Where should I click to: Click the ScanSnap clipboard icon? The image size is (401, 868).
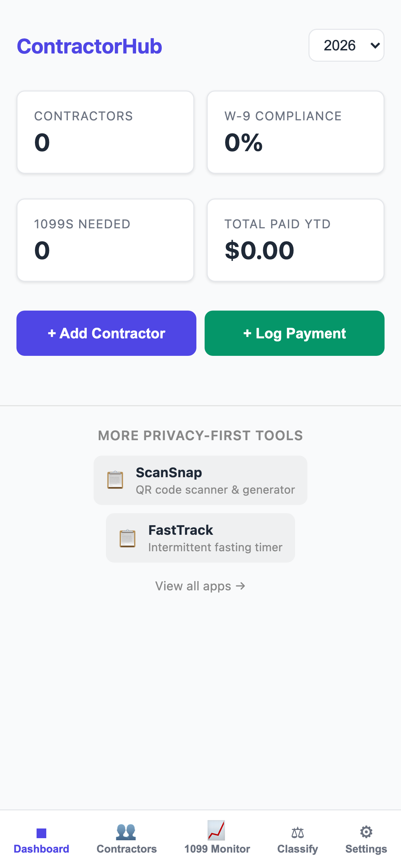tap(115, 480)
